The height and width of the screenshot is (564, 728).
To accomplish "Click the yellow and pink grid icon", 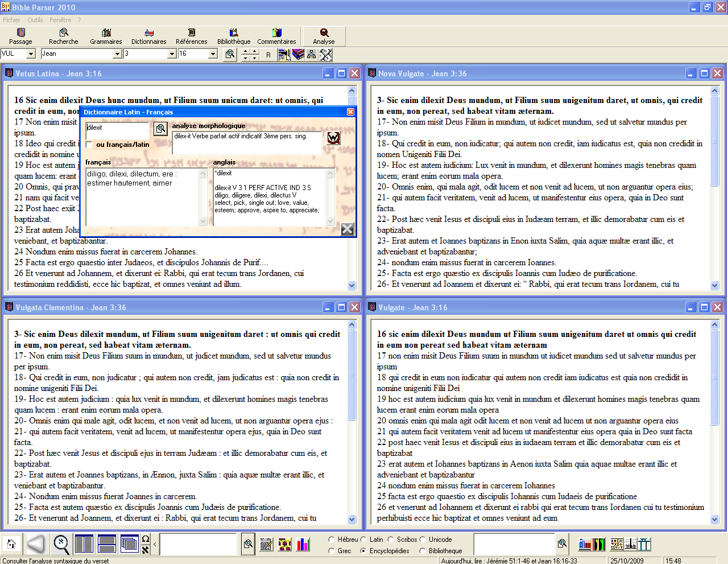I will [285, 545].
